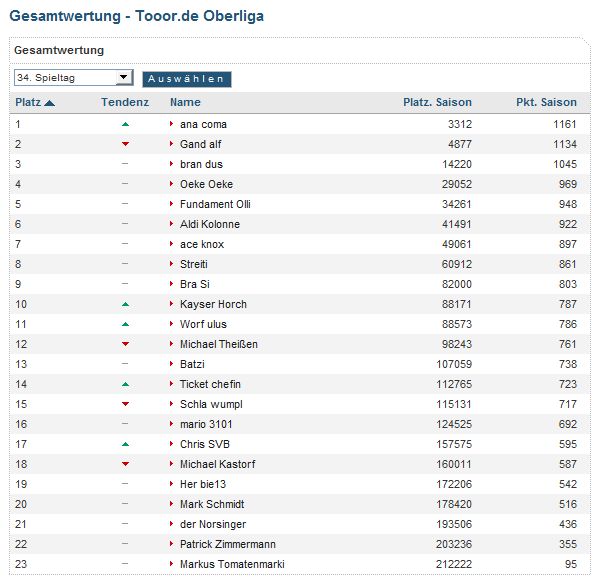Sort by Pkt. Saison column
The width and height of the screenshot is (606, 587).
546,102
